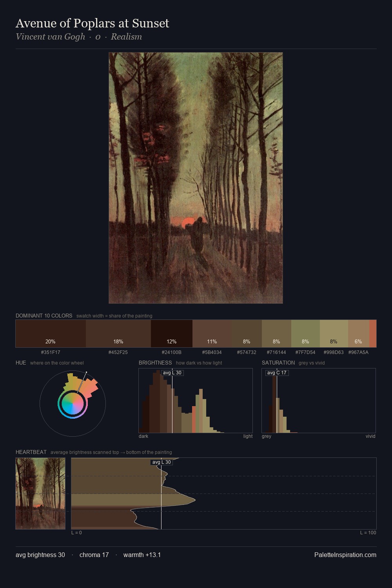The image size is (392, 588).
Task: Click the #998D63 hex label
Action: pyautogui.click(x=334, y=352)
